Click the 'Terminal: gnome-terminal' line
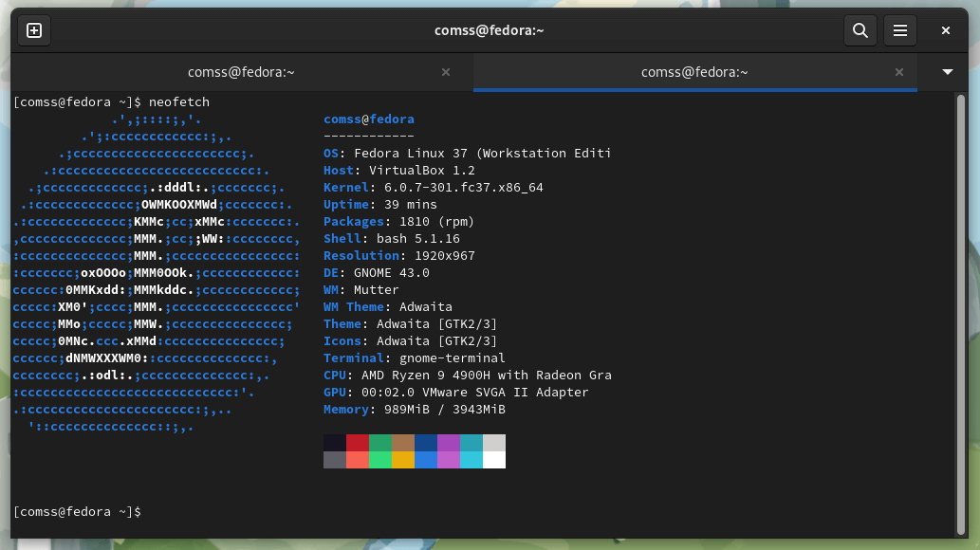 click(x=414, y=358)
